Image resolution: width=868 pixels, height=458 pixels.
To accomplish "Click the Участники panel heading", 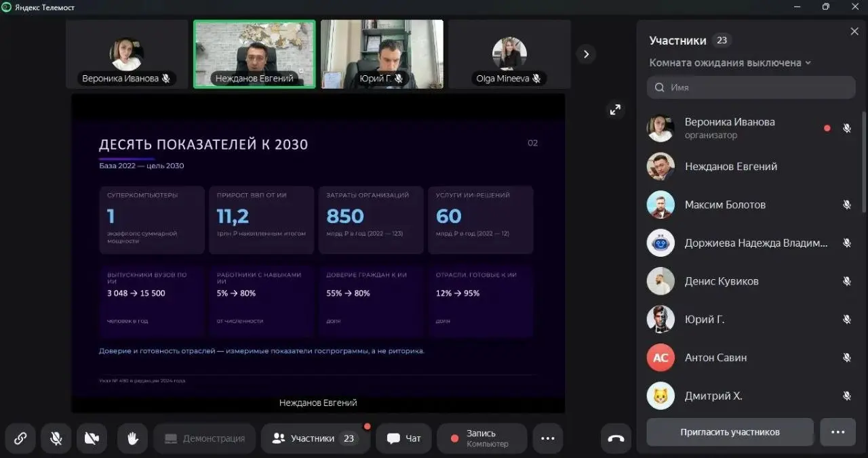I will [x=677, y=41].
